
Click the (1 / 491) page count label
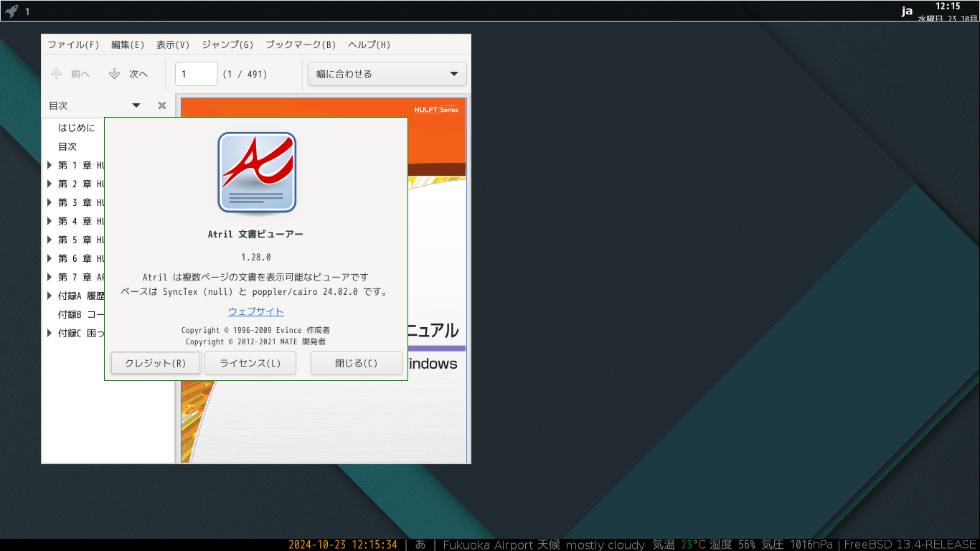(245, 74)
